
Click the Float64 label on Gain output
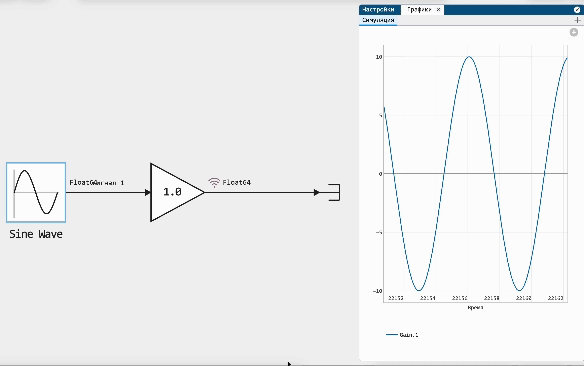(x=237, y=182)
